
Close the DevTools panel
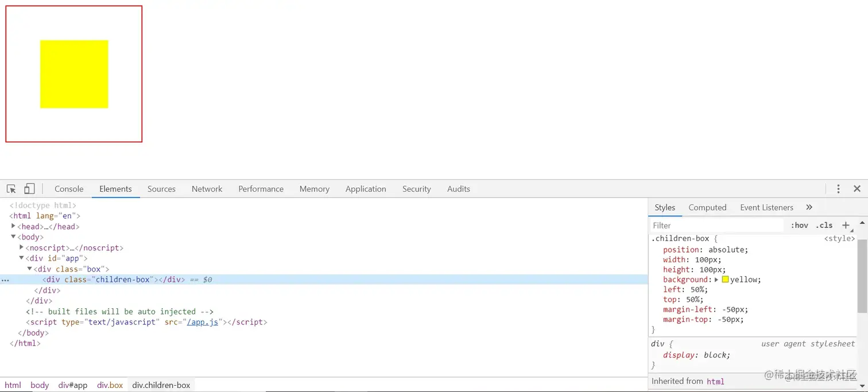tap(857, 189)
